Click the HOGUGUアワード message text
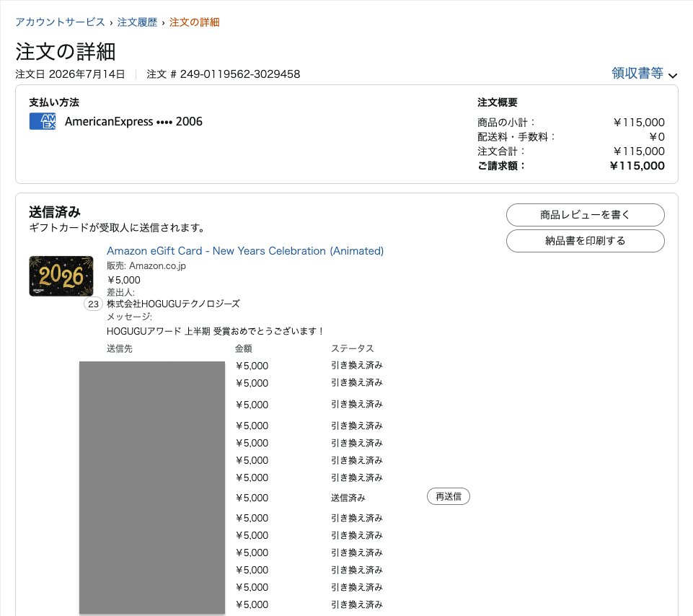693x616 pixels. point(216,331)
